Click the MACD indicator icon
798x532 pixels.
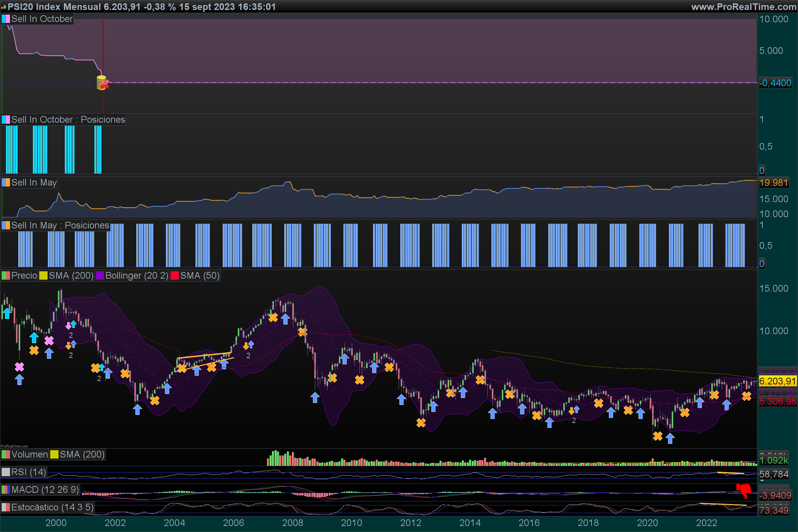[x=6, y=489]
